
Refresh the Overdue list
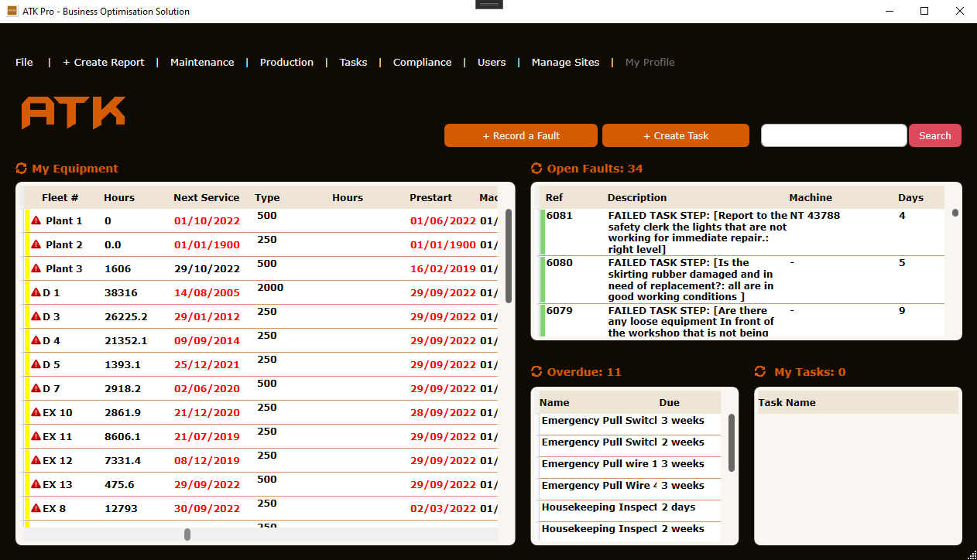pos(536,372)
